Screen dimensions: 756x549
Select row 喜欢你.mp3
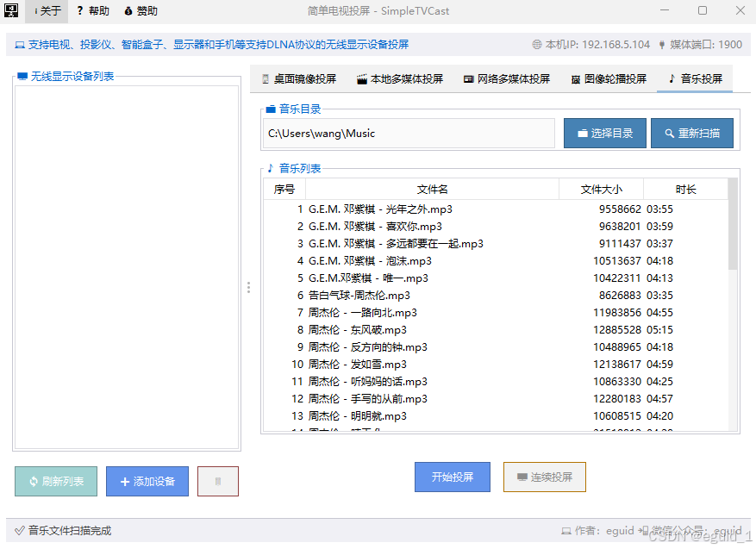click(x=496, y=227)
